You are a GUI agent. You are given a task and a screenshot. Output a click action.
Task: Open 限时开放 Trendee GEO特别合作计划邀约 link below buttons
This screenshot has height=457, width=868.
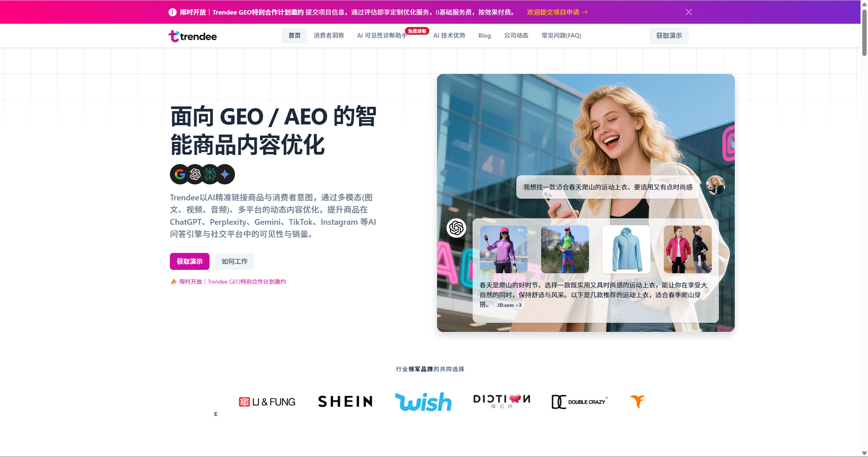(x=232, y=282)
